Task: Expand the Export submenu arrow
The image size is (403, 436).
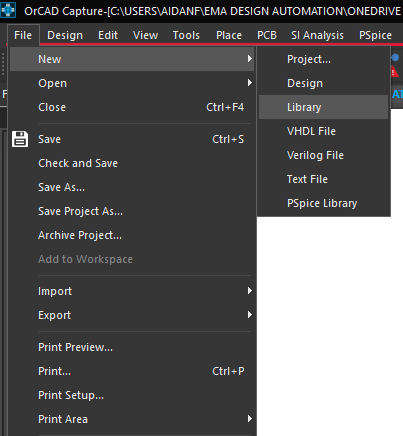Action: coord(250,315)
